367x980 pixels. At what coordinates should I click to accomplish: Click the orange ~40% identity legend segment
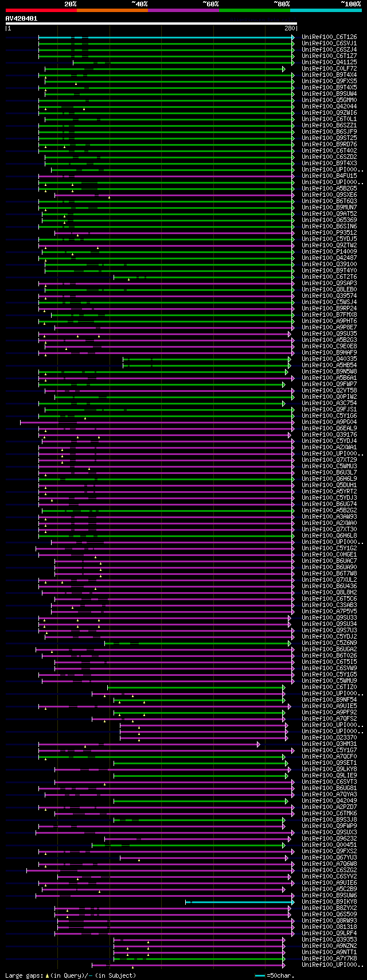112,10
